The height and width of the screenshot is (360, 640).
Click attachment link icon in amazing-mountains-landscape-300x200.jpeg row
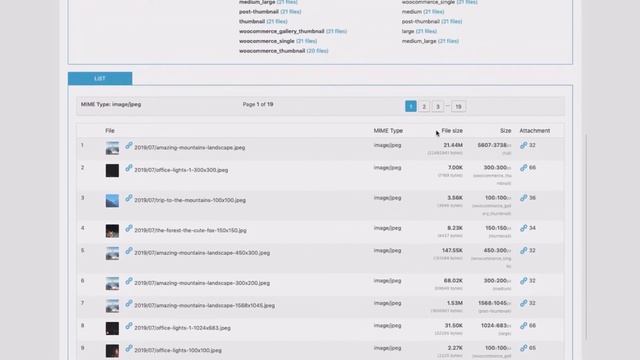524,281
